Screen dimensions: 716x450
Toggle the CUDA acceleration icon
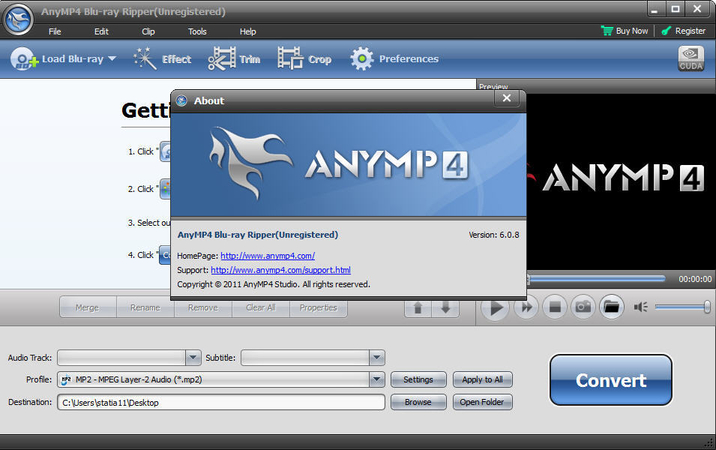coord(690,58)
